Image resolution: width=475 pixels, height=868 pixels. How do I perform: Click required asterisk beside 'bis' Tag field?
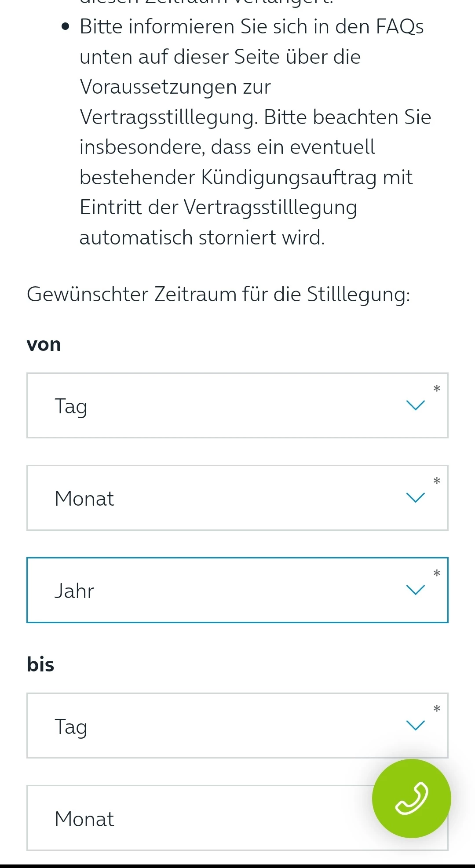[437, 709]
